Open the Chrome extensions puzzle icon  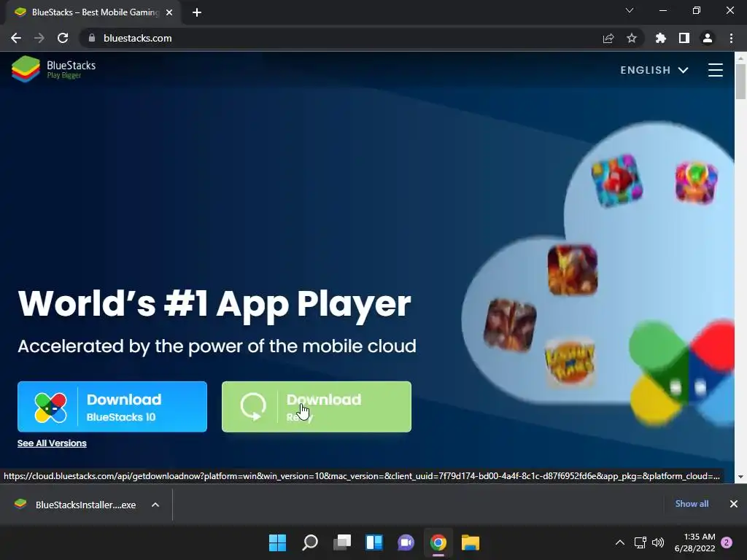point(661,38)
